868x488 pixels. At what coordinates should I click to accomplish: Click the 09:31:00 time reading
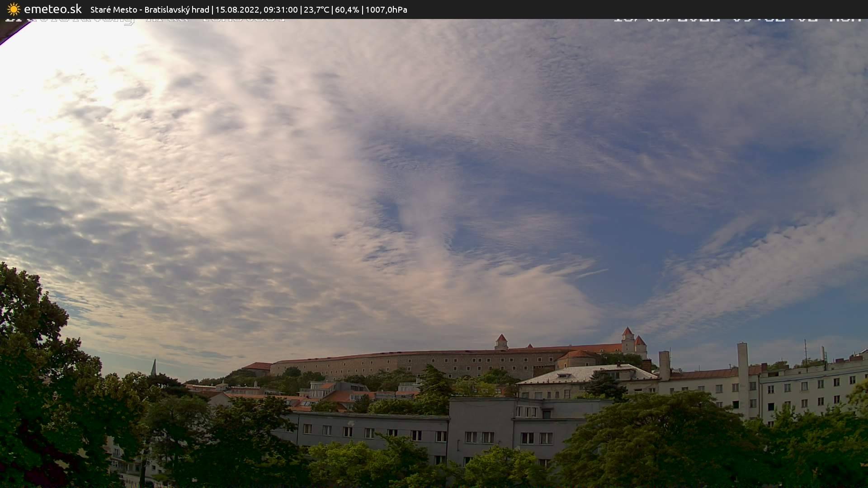pos(280,10)
